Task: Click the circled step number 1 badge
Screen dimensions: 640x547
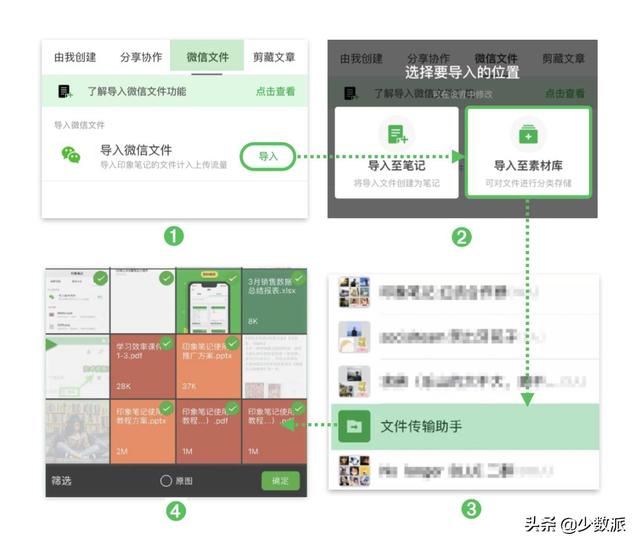Action: (x=174, y=236)
